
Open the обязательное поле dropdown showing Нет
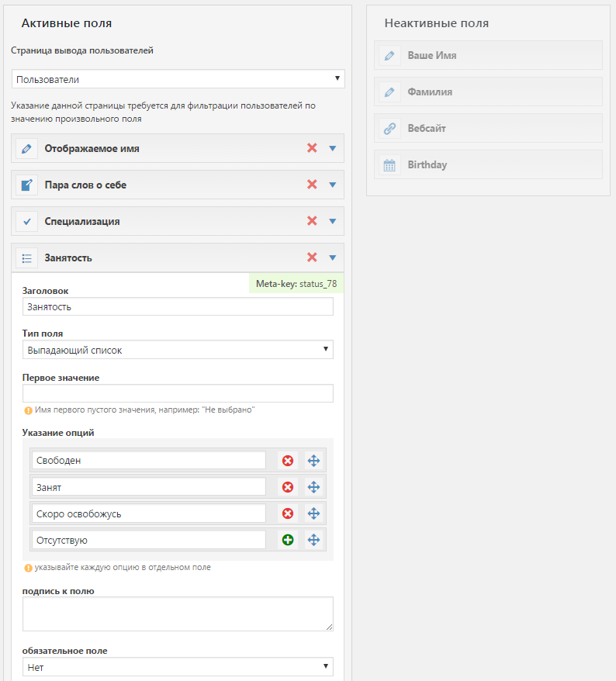pyautogui.click(x=178, y=667)
